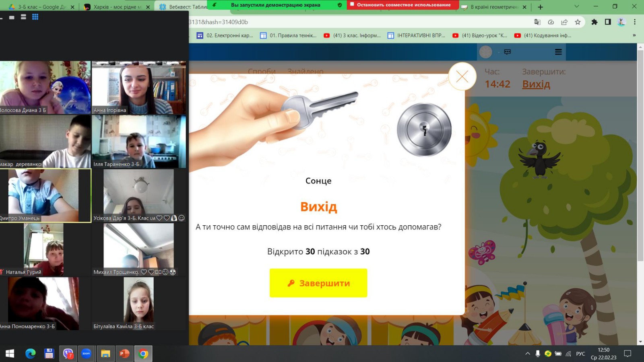This screenshot has height=362, width=644.
Task: Show hidden system tray icons
Action: [527, 354]
